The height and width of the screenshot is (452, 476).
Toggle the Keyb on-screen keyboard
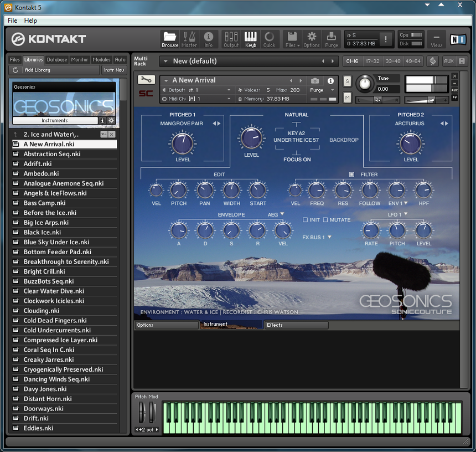(250, 39)
